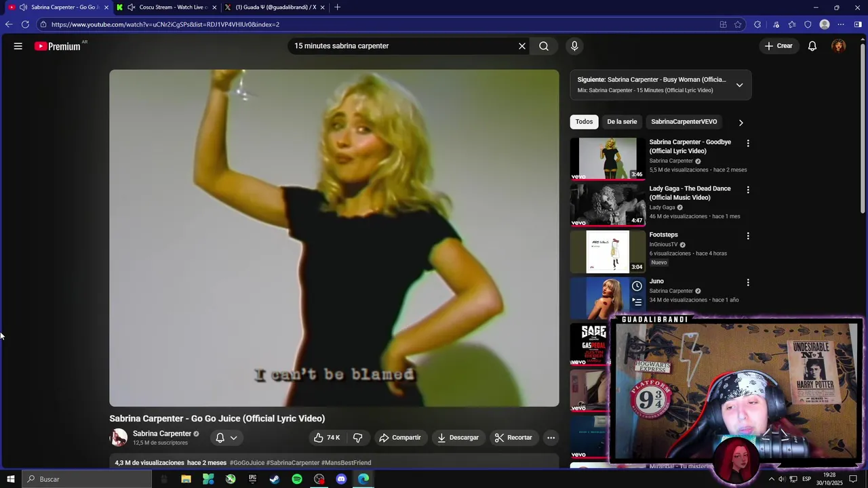
Task: Click the Crear create button
Action: (778, 46)
